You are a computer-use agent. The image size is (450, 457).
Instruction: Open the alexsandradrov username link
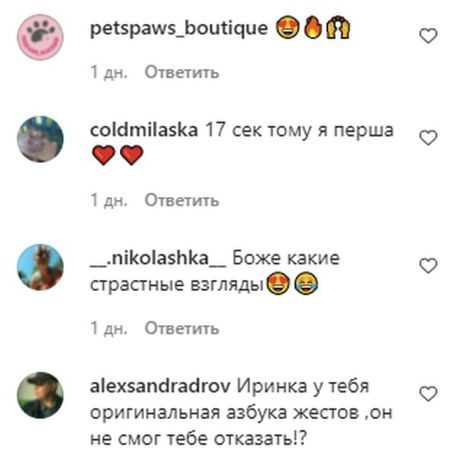point(160,387)
